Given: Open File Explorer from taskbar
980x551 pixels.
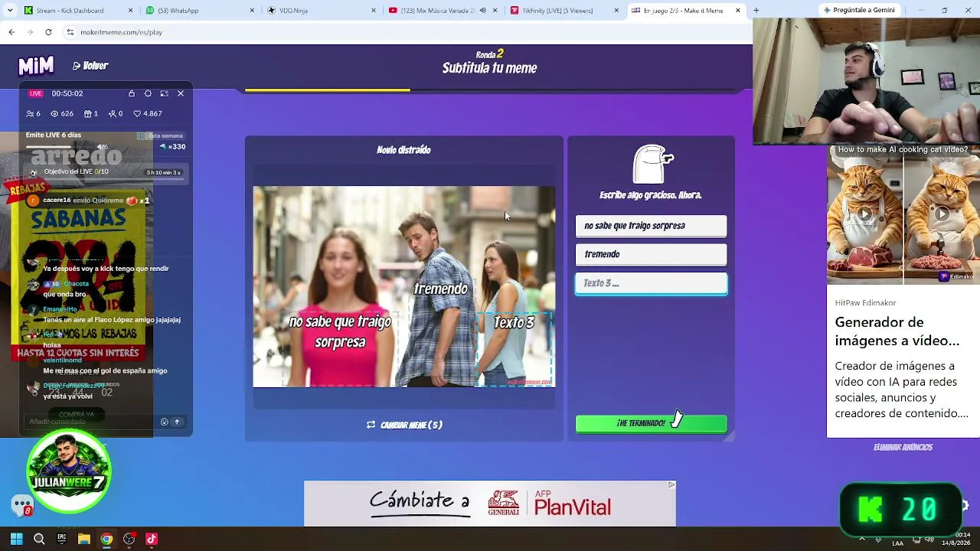Looking at the screenshot, I should point(84,539).
